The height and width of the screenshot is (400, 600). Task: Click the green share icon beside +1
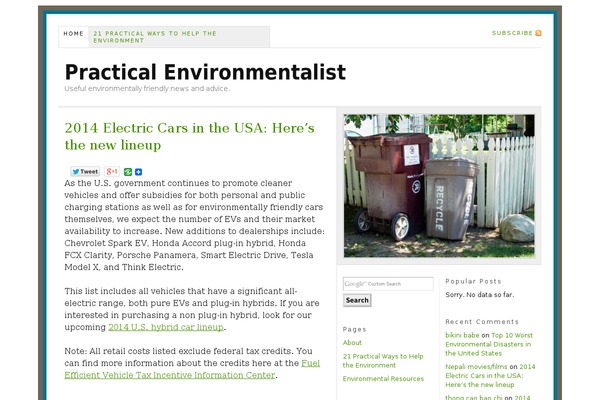128,172
